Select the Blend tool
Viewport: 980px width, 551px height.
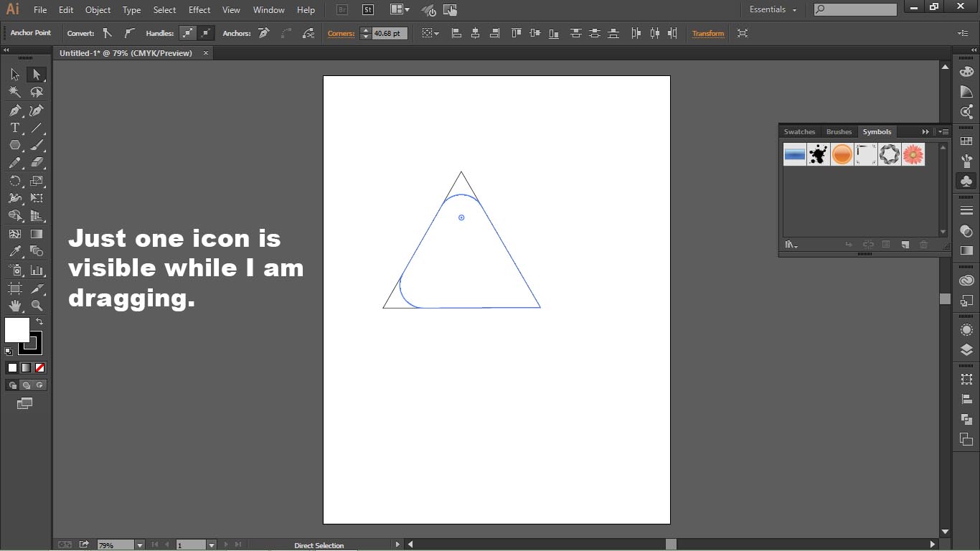pyautogui.click(x=37, y=251)
